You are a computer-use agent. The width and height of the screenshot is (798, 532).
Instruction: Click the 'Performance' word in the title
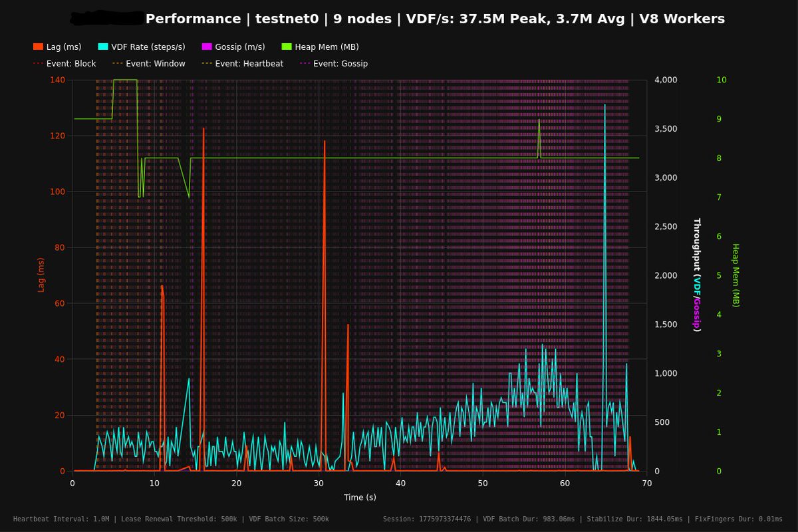[193, 19]
